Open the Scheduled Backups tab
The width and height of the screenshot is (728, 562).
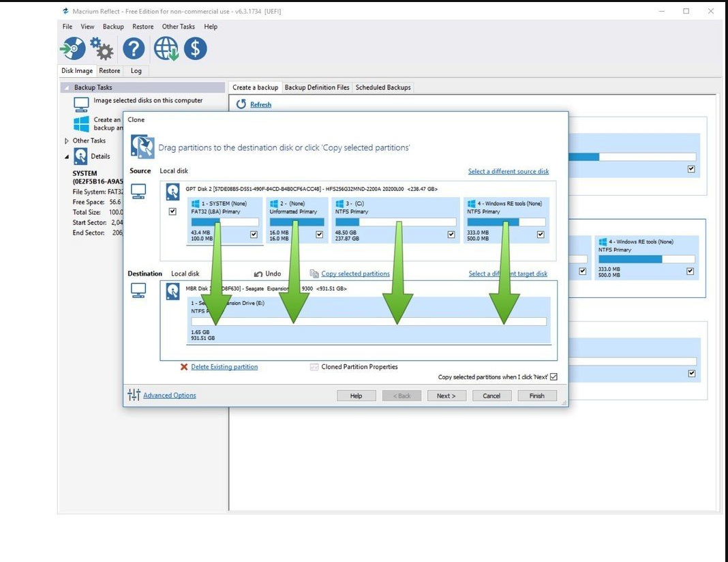383,87
